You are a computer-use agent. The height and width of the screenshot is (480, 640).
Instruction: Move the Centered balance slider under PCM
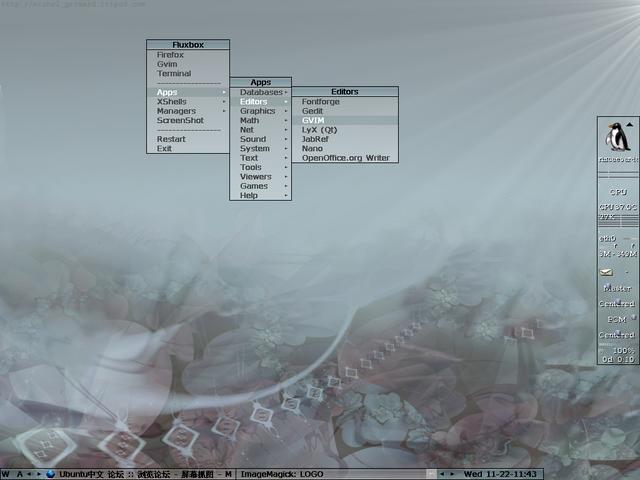coord(617,335)
